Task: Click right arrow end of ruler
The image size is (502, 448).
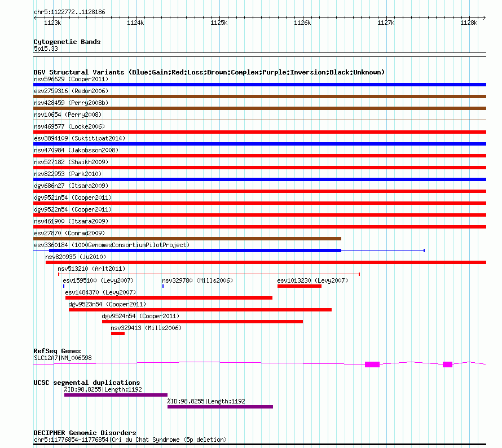Action: click(x=485, y=18)
